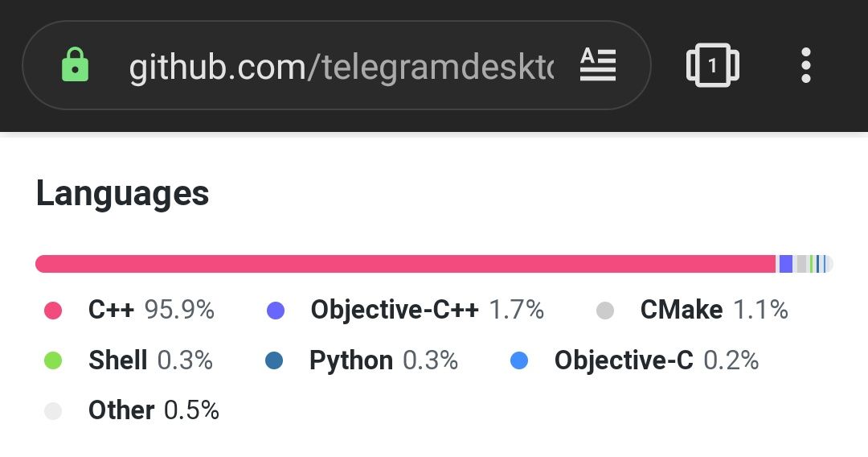Open the Python 0.3% language link
This screenshot has width=868, height=457.
coord(383,360)
